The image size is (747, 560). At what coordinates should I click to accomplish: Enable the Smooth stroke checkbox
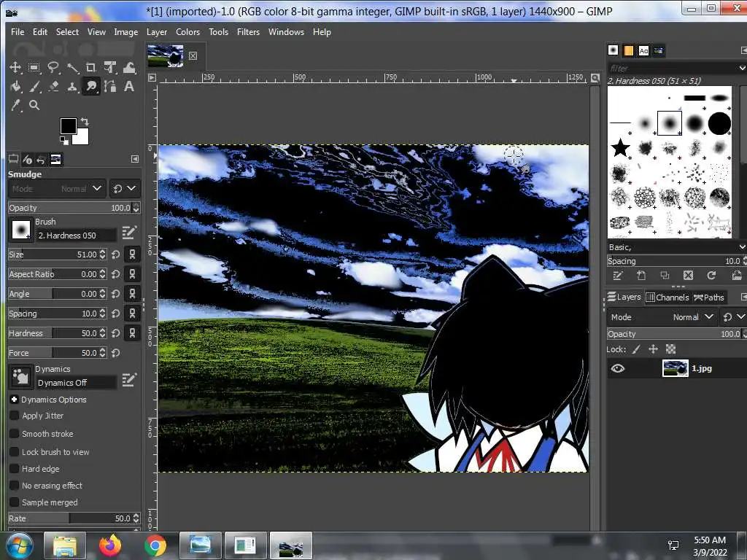[x=15, y=434]
